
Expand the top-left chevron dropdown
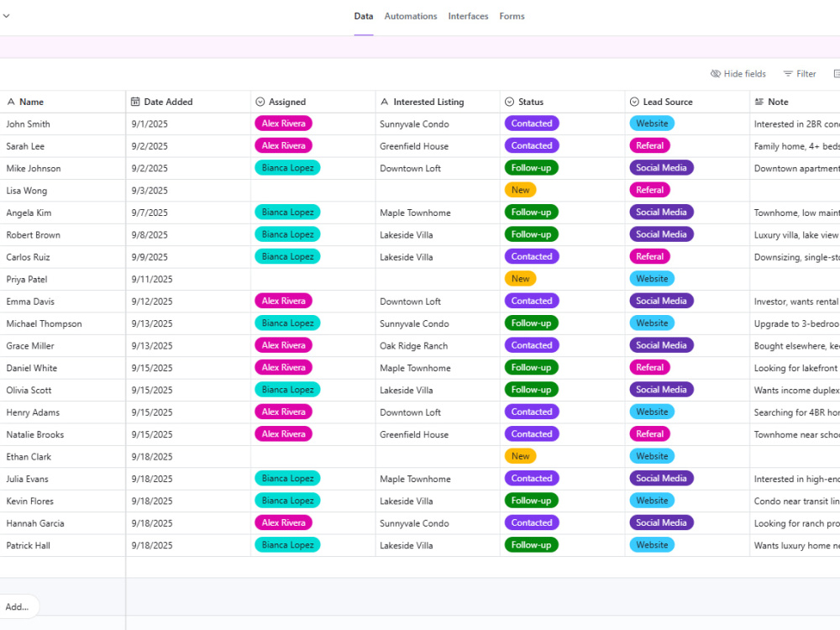(7, 16)
